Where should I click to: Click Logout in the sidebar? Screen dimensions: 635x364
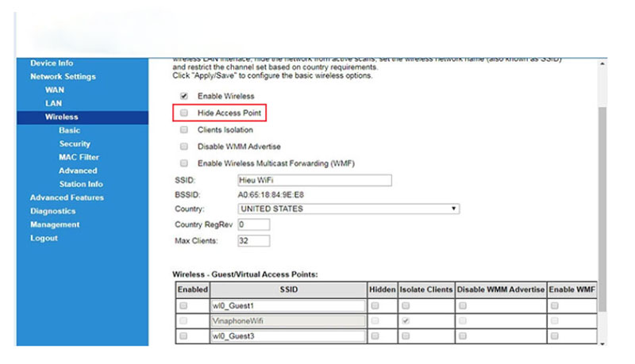44,238
